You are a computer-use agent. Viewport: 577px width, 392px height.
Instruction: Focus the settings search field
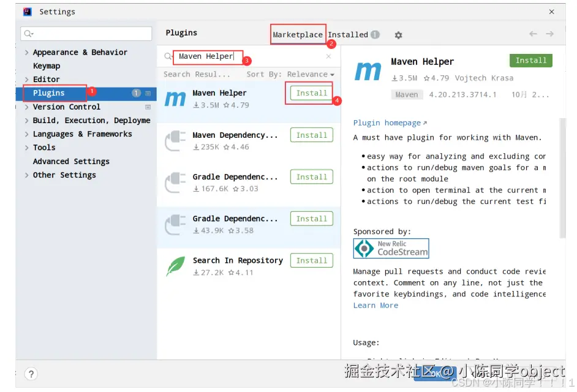(86, 34)
